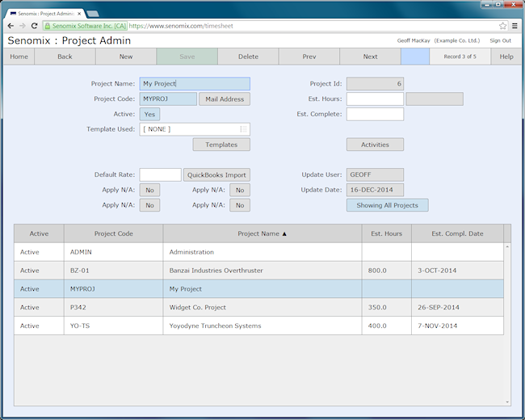This screenshot has height=420, width=525.
Task: Click the table scrollbar down arrow
Action: point(507,402)
